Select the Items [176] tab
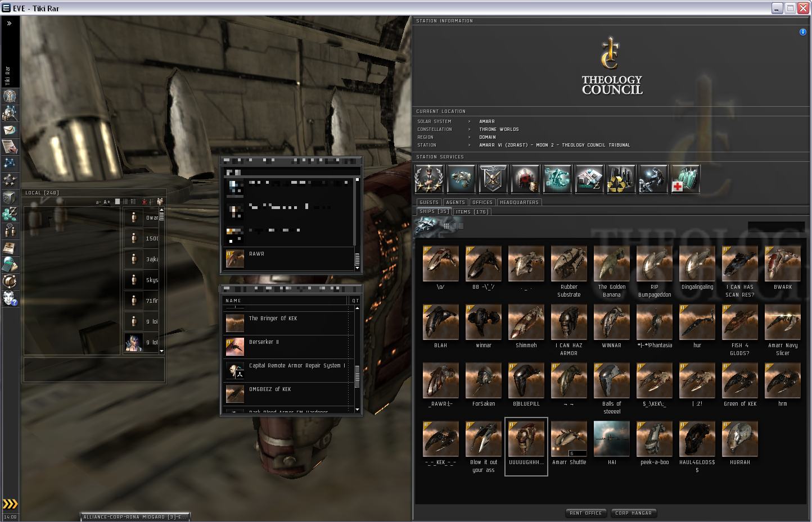 pyautogui.click(x=472, y=212)
